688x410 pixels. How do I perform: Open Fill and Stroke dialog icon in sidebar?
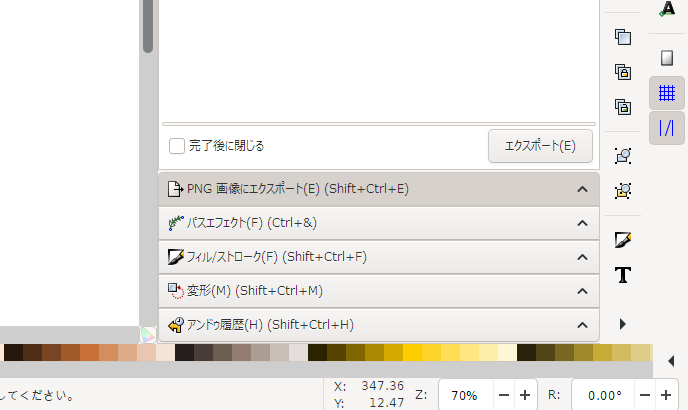(x=623, y=240)
